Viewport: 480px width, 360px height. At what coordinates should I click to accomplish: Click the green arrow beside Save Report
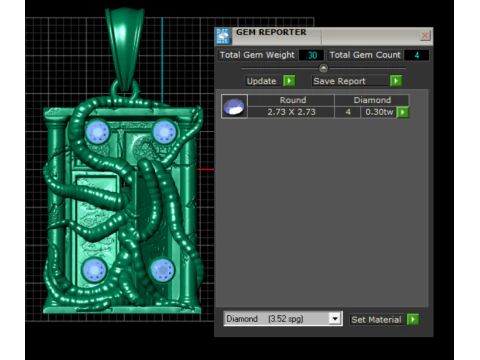(x=396, y=81)
